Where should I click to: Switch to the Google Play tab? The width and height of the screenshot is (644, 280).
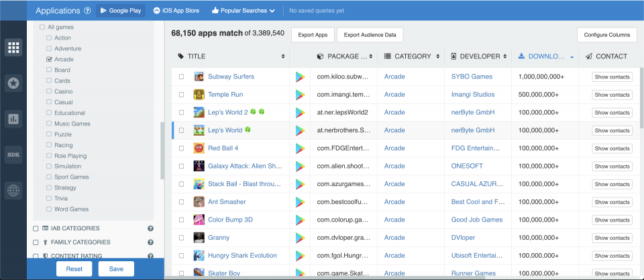pos(121,11)
